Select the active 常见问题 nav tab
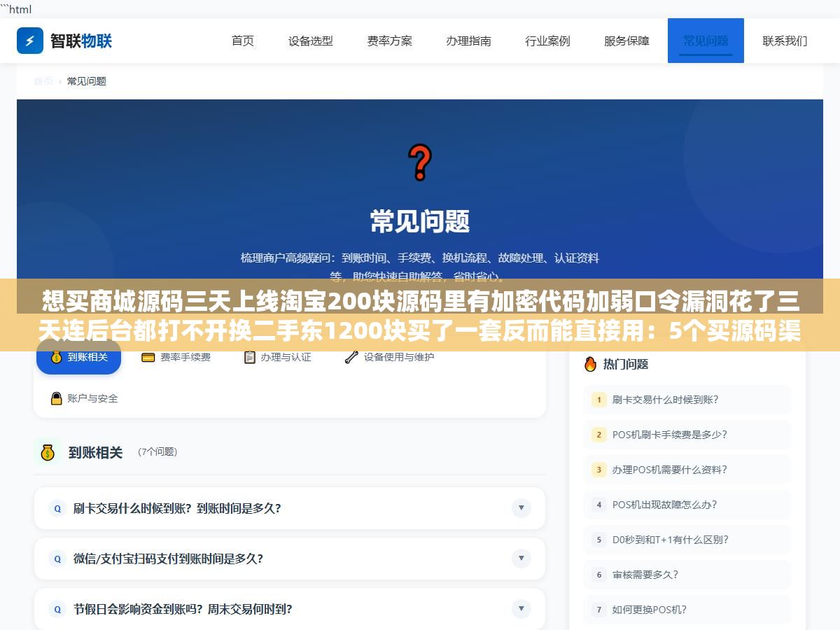Image resolution: width=840 pixels, height=630 pixels. (x=706, y=41)
